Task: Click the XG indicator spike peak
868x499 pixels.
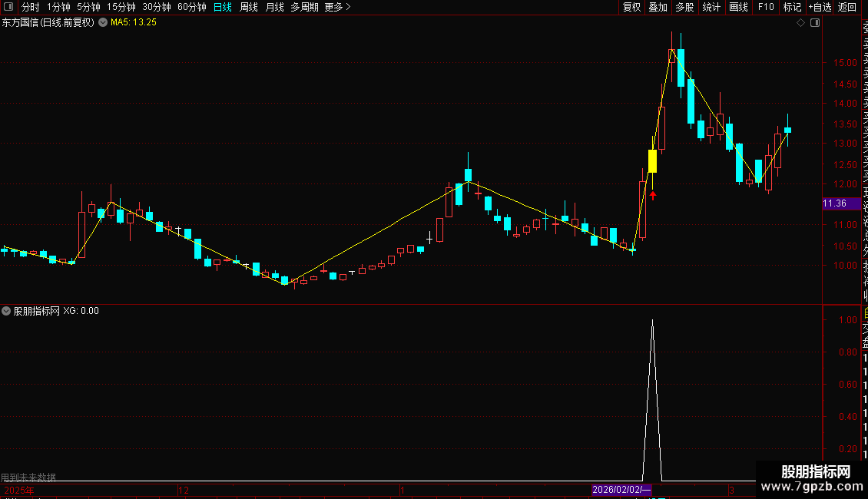Action: (653, 321)
